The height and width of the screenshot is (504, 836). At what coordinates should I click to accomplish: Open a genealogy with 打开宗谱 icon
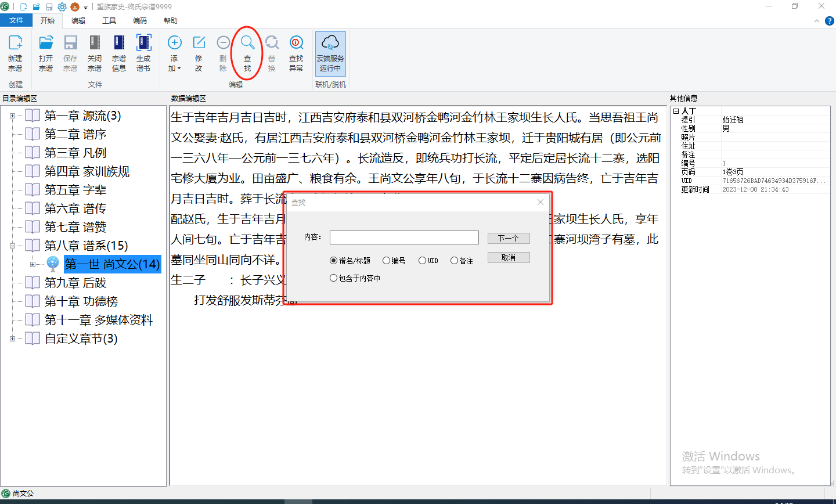click(x=46, y=52)
